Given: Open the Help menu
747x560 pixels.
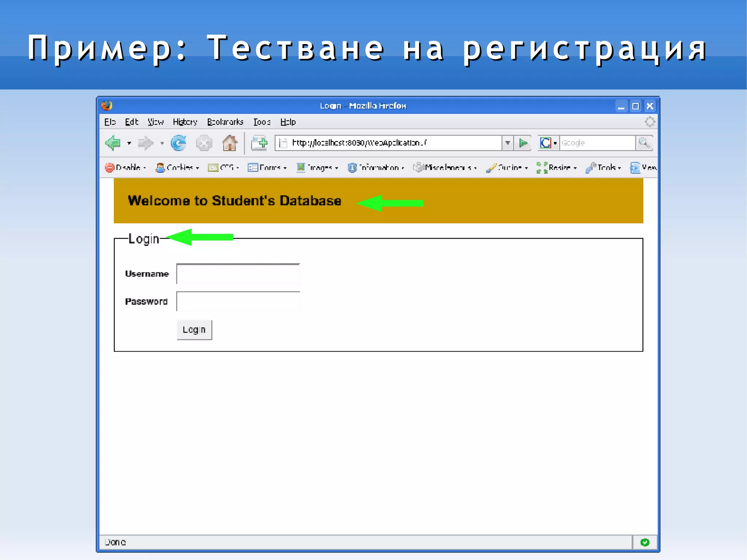Looking at the screenshot, I should click(288, 122).
